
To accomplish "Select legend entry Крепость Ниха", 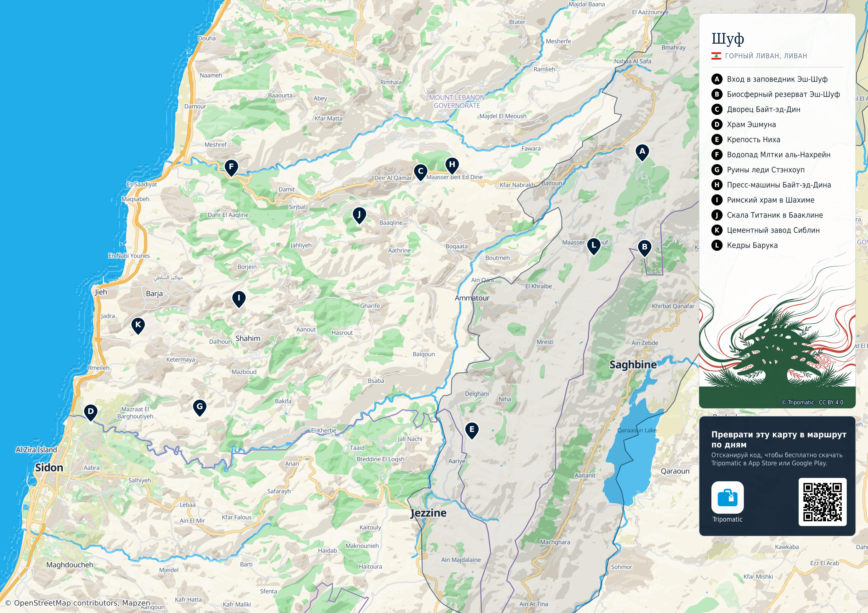I will tap(753, 140).
